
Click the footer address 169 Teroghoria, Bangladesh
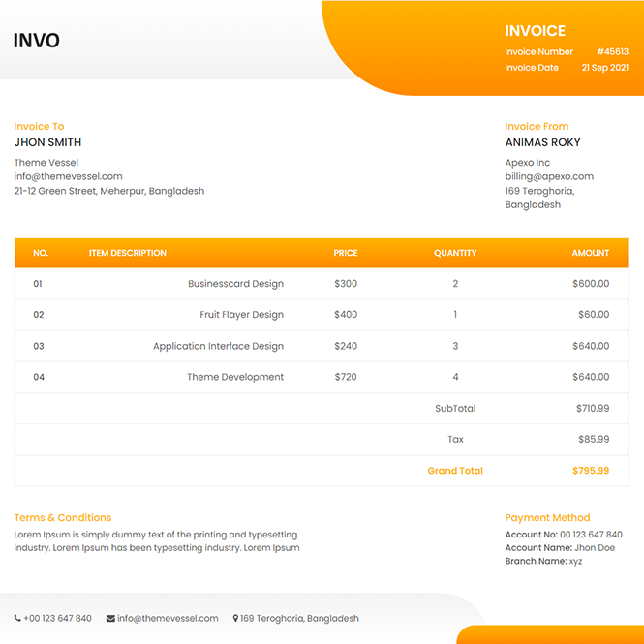[299, 618]
